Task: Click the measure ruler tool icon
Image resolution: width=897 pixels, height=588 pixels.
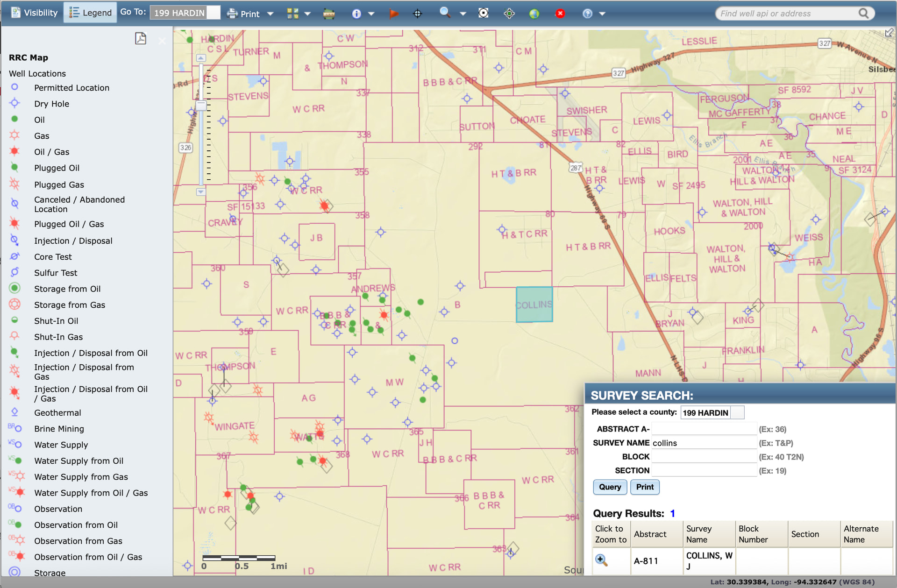Action: [329, 14]
